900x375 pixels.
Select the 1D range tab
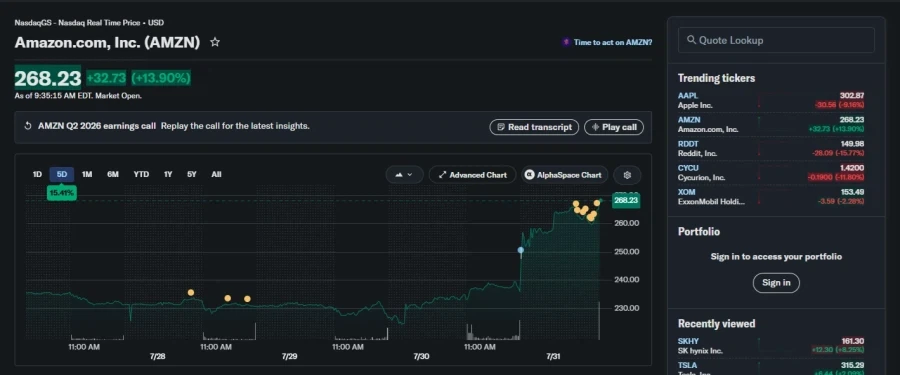[37, 175]
